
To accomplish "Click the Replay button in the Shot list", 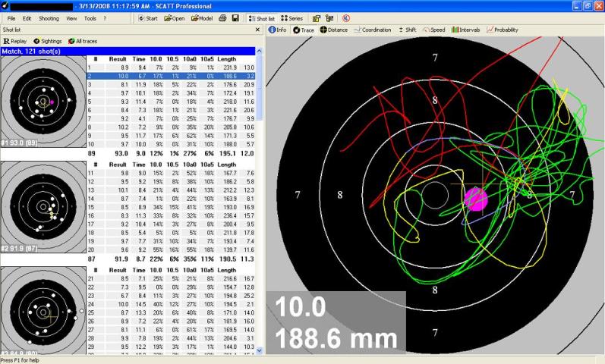I will [x=15, y=41].
